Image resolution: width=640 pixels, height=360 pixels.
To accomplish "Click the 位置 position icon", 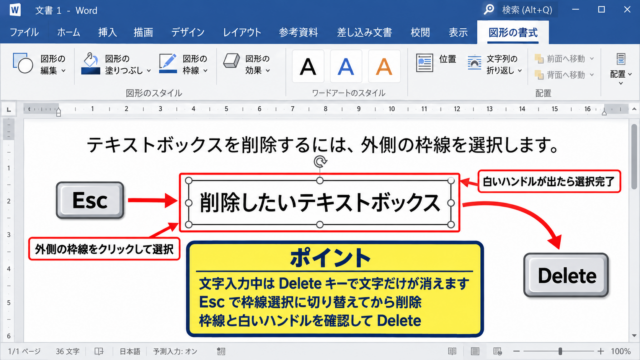I will 424,63.
